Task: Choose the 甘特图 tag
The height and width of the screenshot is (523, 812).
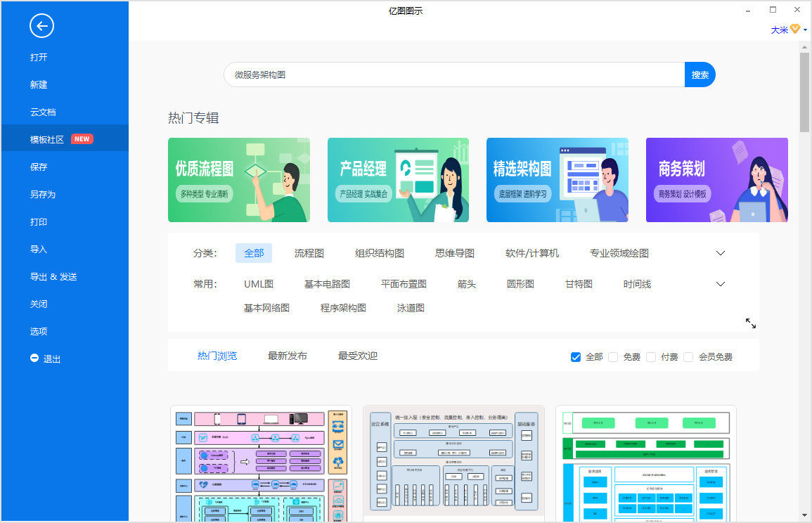Action: [579, 284]
